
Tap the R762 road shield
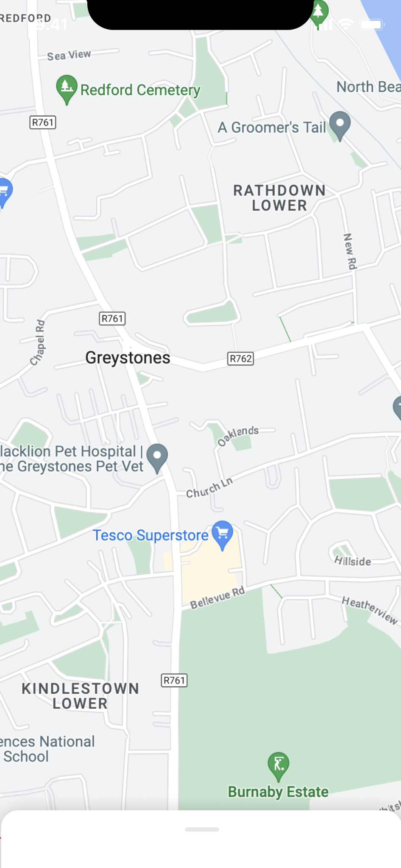[x=241, y=359]
